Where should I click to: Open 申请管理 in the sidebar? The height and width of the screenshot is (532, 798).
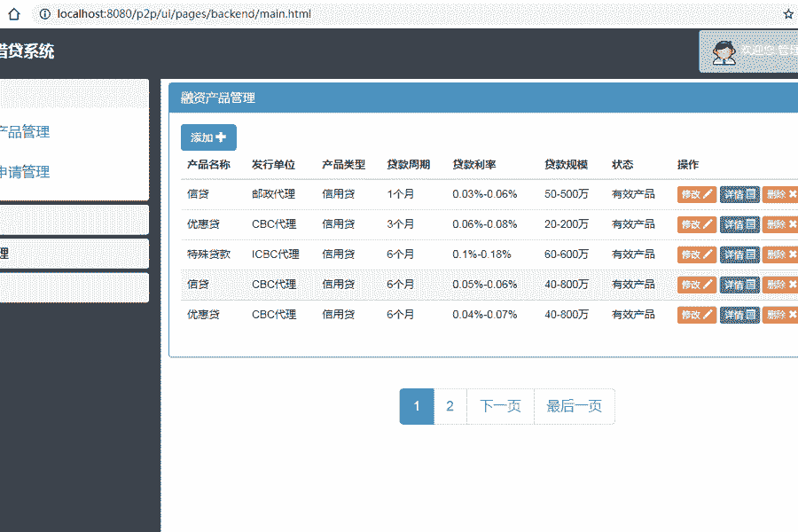coord(25,172)
